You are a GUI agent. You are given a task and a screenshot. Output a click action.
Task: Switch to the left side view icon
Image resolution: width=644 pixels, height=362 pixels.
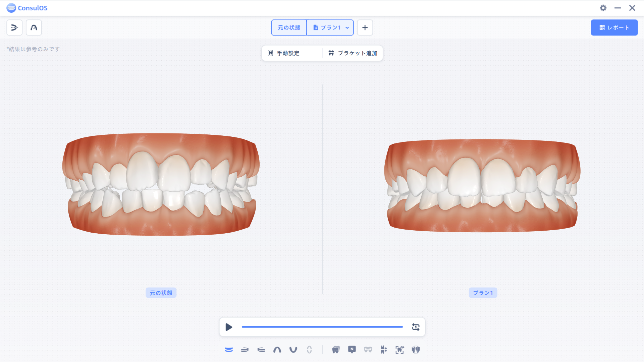pyautogui.click(x=261, y=350)
